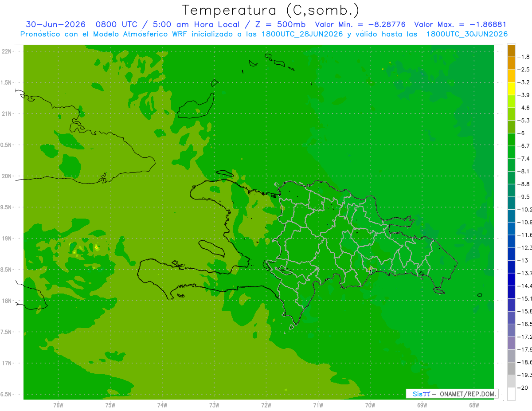
Task: Click the "-7.4" color scale label
Action: pyautogui.click(x=524, y=159)
